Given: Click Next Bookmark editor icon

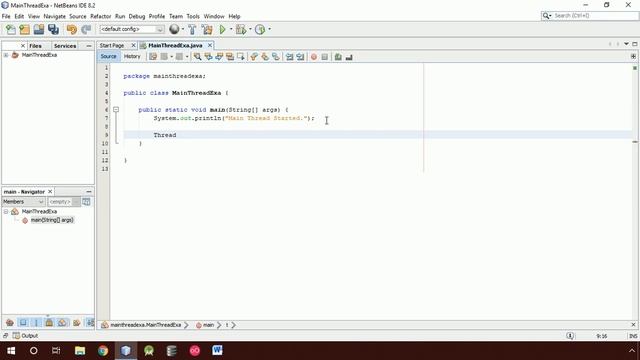Looking at the screenshot, I should (265, 57).
